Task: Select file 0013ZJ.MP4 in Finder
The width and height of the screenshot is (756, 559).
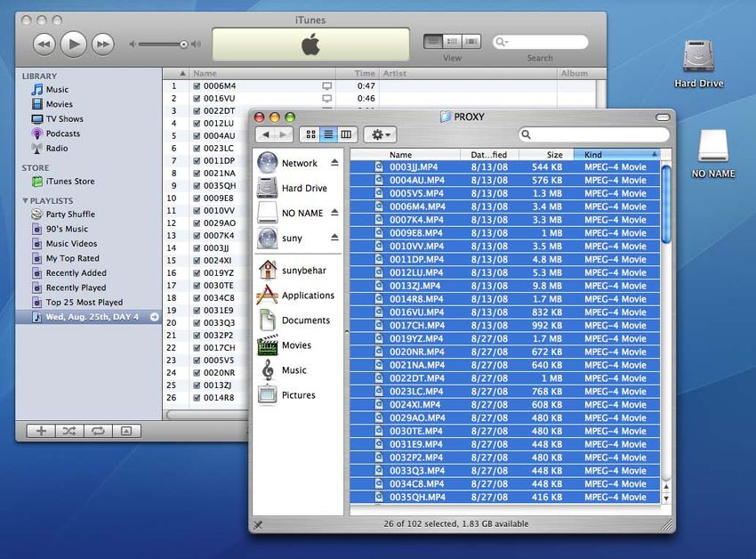Action: (505, 286)
